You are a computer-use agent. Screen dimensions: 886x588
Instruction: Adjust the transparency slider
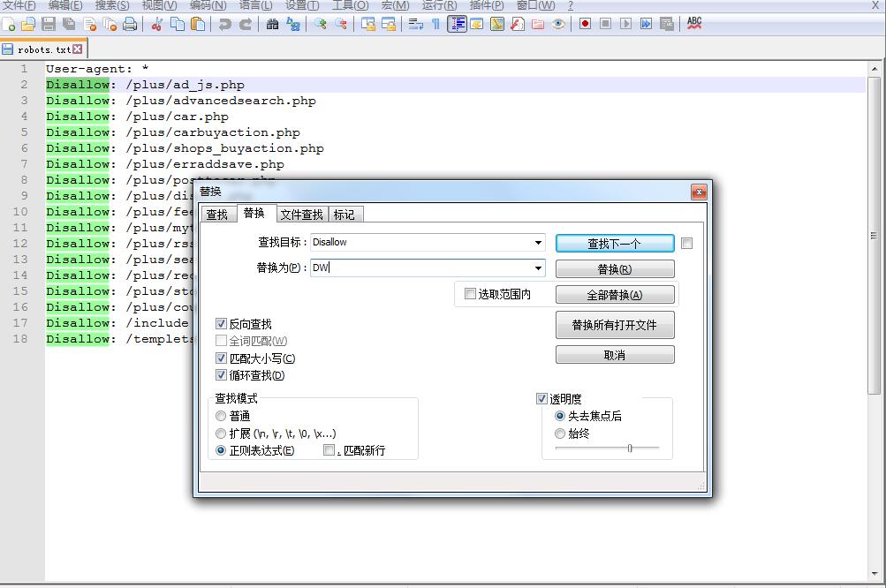pos(631,449)
